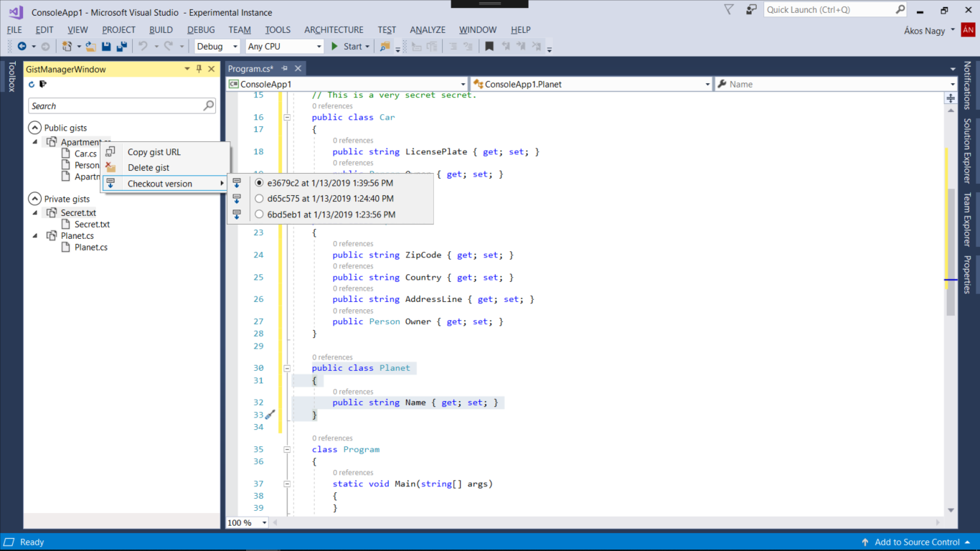Screen dimensions: 980x551
Task: Open the Solution Explorer side tab
Action: pos(967,151)
